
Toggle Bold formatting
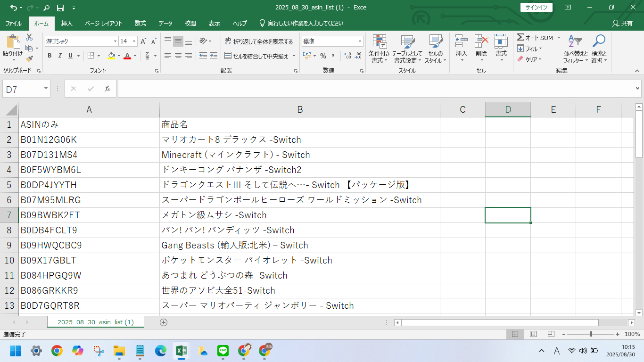tap(50, 56)
